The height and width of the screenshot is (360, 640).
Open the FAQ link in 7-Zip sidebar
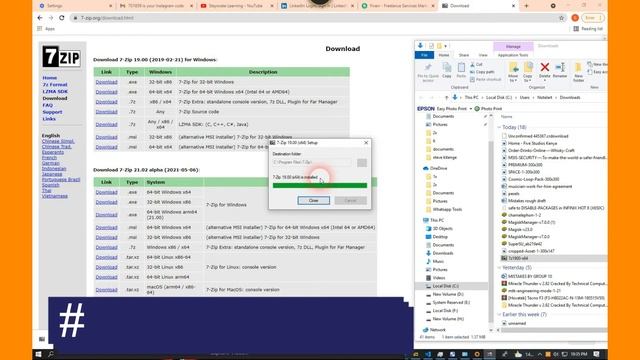(48, 105)
